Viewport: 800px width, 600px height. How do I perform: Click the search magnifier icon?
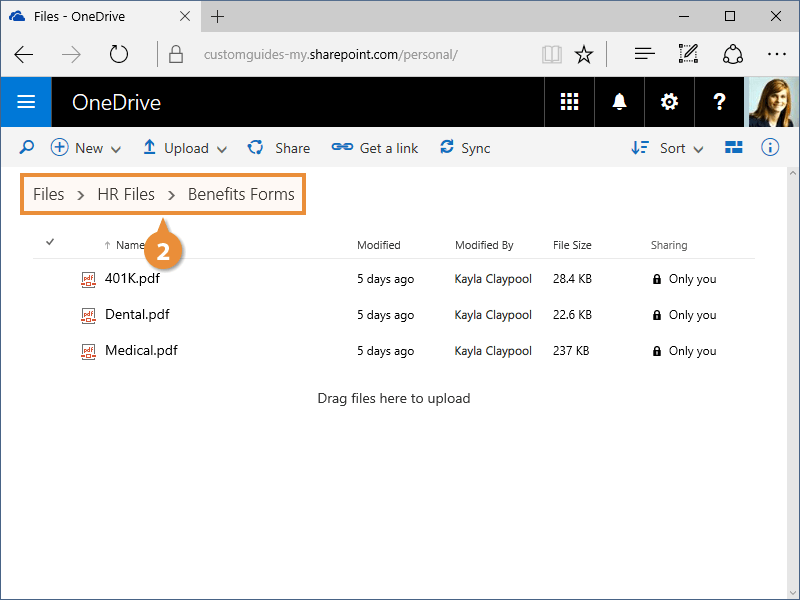[27, 148]
